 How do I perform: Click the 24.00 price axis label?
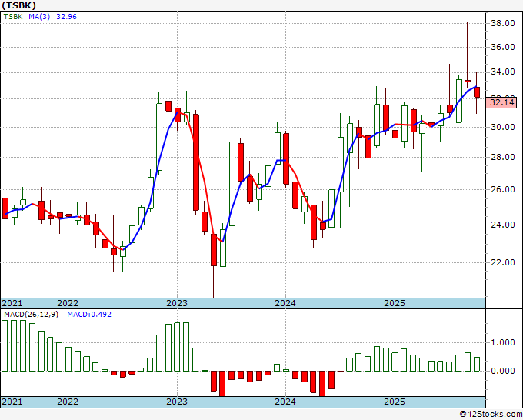503,225
